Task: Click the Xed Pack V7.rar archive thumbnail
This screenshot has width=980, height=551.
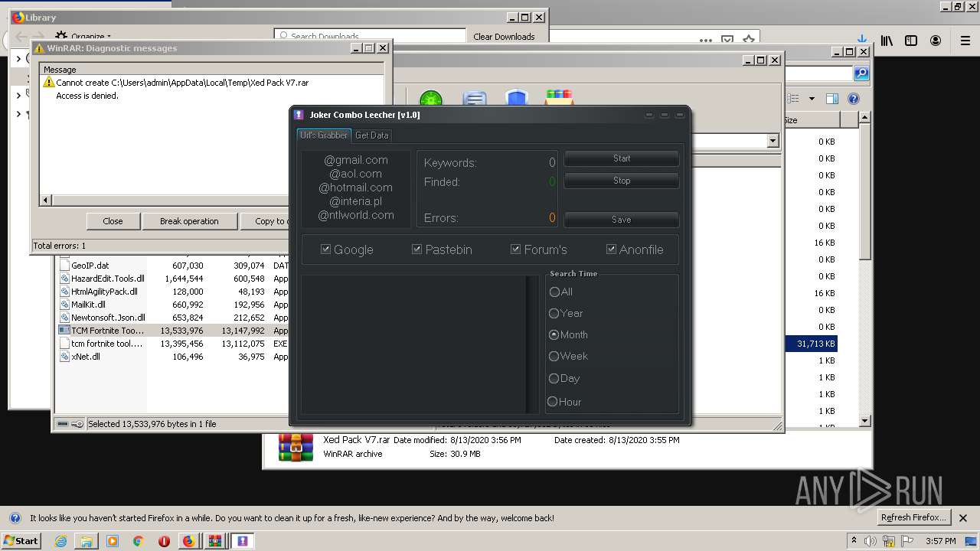Action: [296, 447]
